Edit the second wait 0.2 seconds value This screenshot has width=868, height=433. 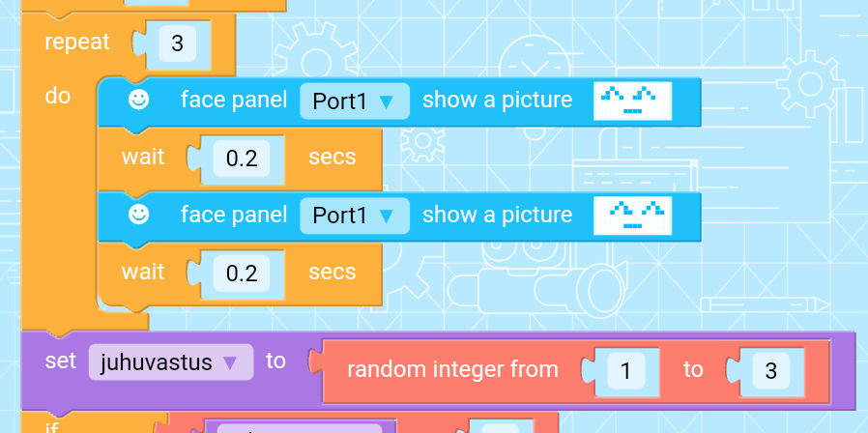pos(242,274)
